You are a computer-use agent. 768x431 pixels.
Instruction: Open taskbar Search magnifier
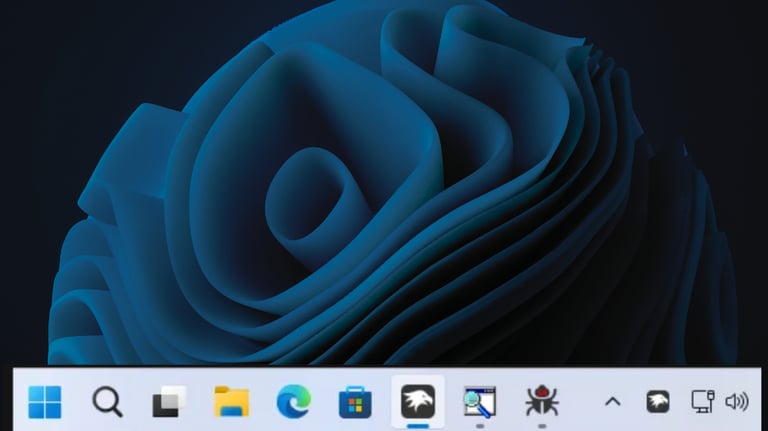point(107,402)
